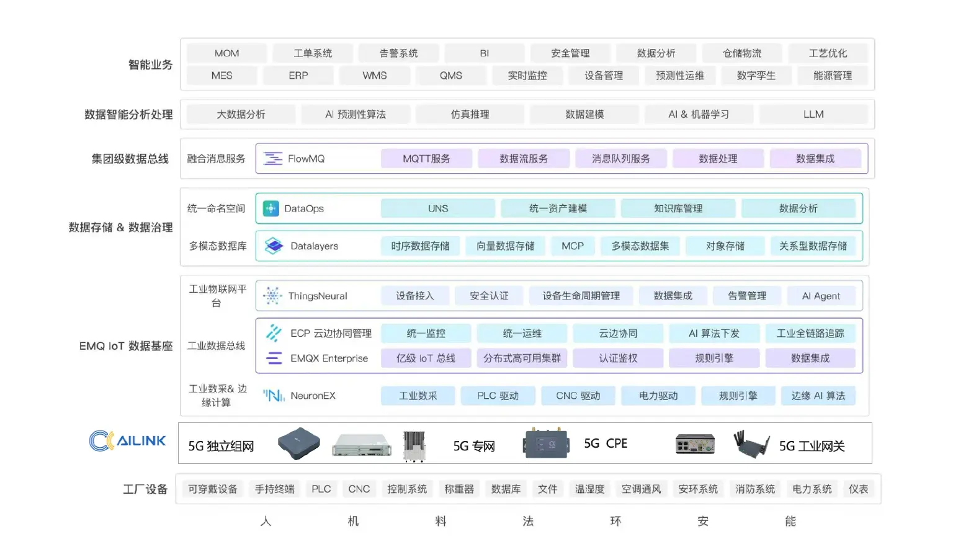
Task: Select the 可穿戴设备 factory device box
Action: pos(213,489)
